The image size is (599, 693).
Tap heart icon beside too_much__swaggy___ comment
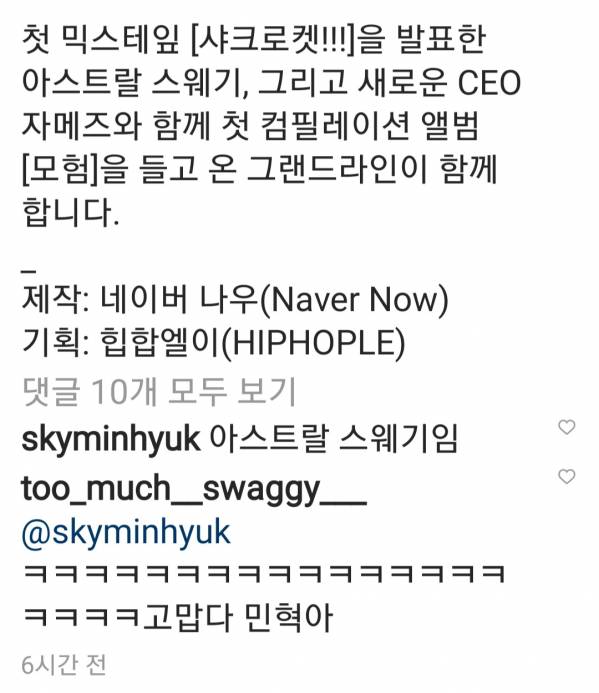point(567,476)
